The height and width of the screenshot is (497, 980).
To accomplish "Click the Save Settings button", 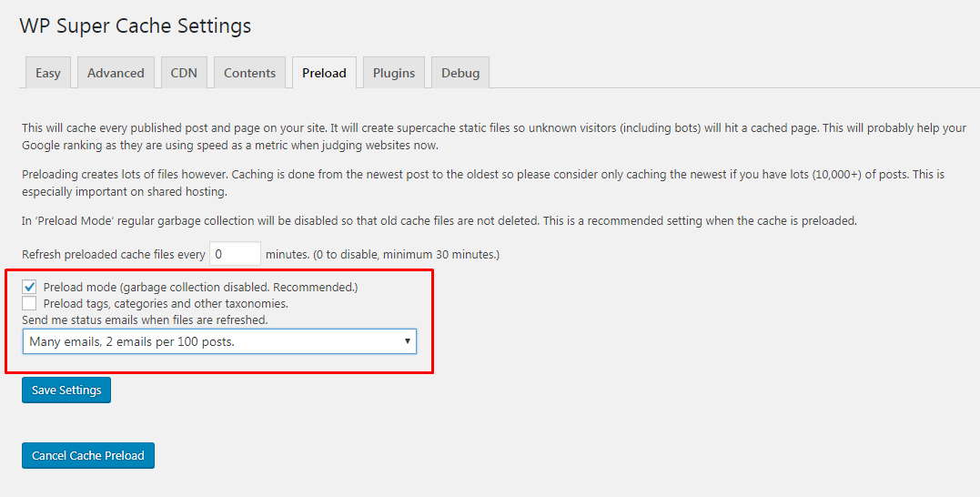I will 66,390.
